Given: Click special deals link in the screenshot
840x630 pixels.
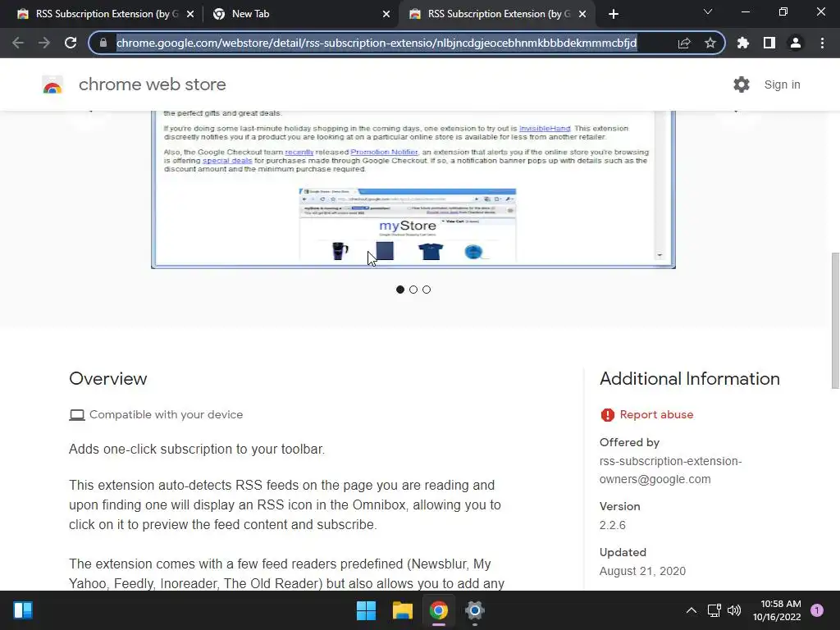Looking at the screenshot, I should (227, 161).
